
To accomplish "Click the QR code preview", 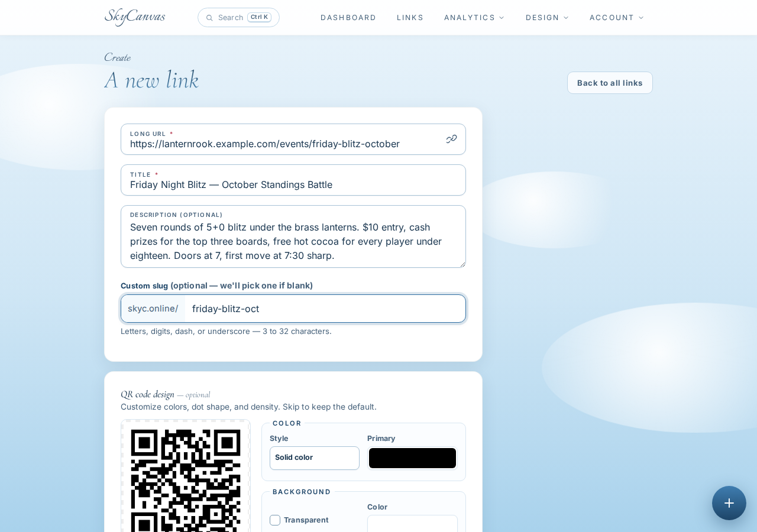I will [x=186, y=476].
